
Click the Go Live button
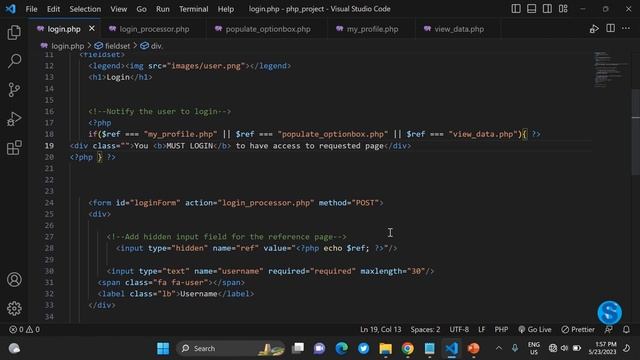click(535, 329)
